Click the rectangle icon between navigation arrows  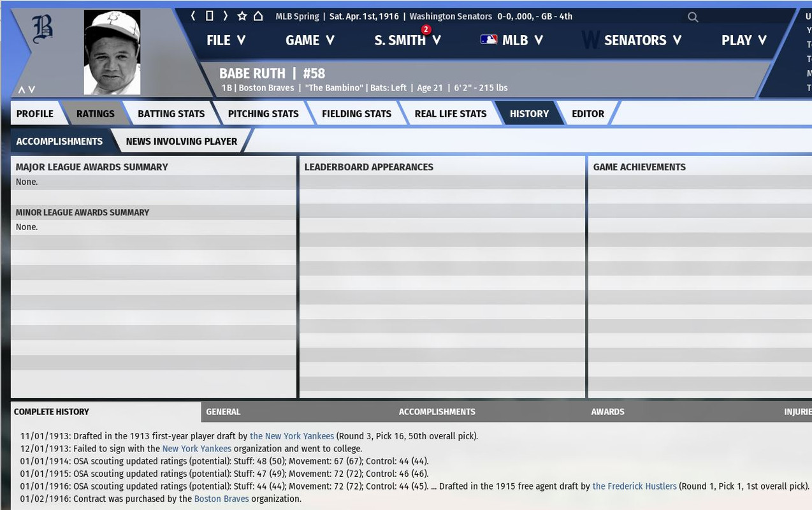click(209, 16)
